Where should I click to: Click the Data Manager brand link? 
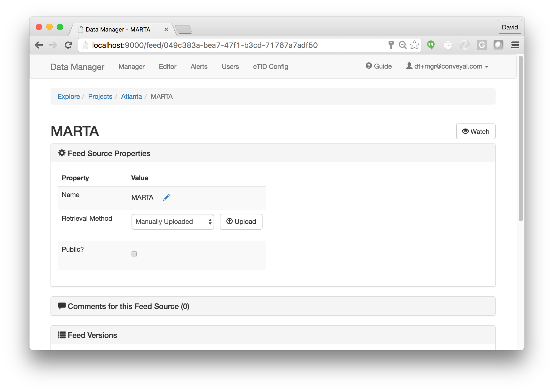point(77,67)
